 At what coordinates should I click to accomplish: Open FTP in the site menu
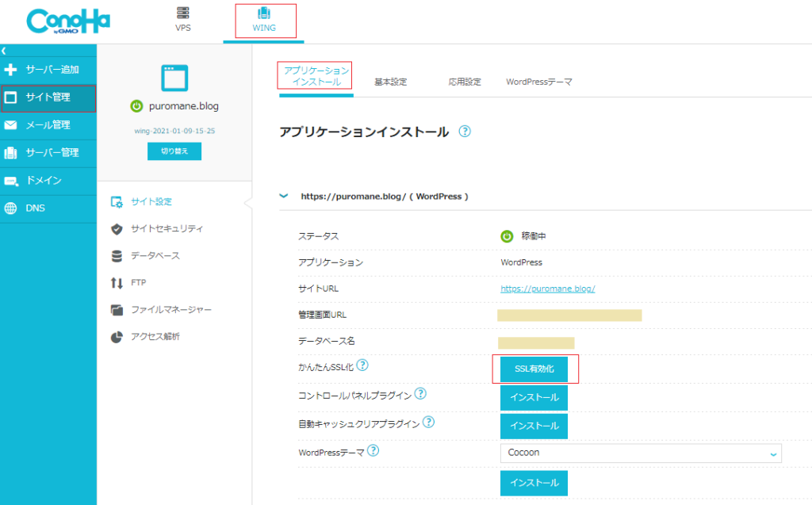point(138,283)
